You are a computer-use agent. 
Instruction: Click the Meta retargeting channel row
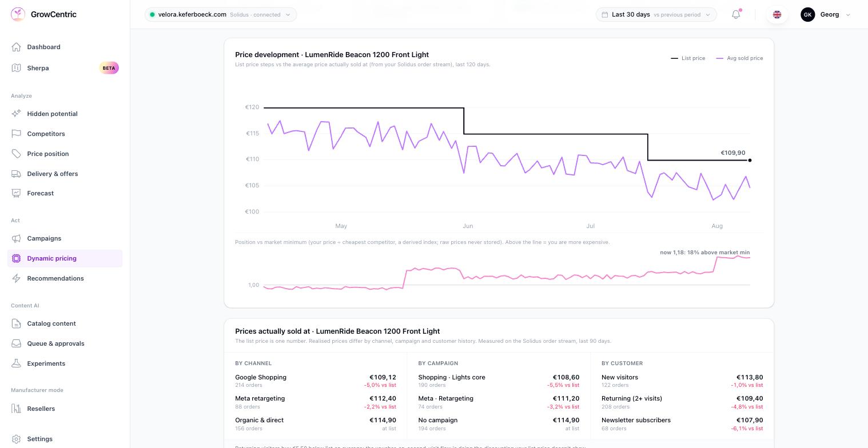point(316,402)
